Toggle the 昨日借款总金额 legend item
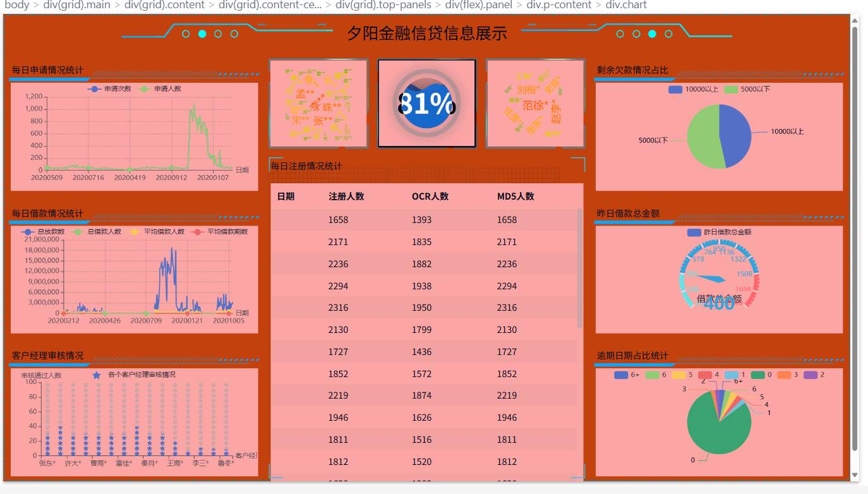Viewport: 868px width, 494px height. click(x=695, y=232)
